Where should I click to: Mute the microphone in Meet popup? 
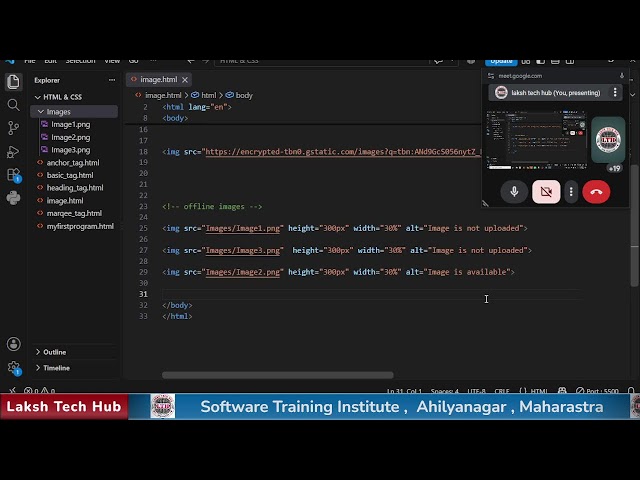514,191
